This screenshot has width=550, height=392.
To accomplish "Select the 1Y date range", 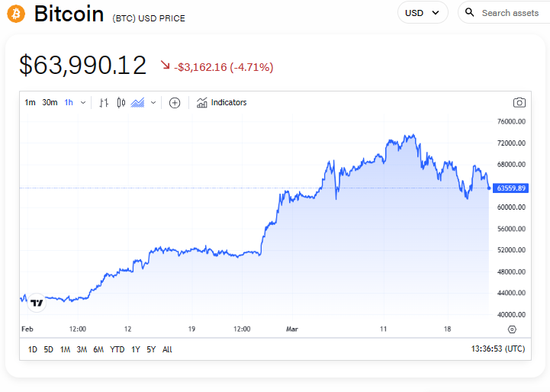I will click(136, 349).
